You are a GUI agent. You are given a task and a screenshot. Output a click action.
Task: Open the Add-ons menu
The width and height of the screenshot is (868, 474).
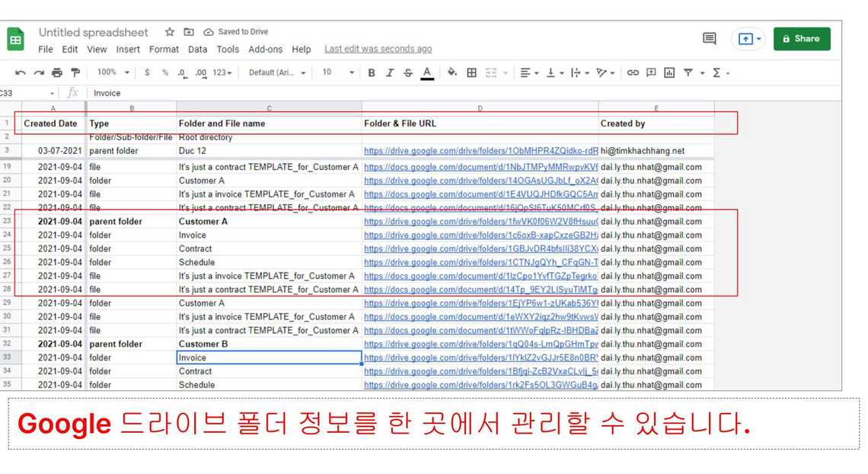pyautogui.click(x=265, y=49)
